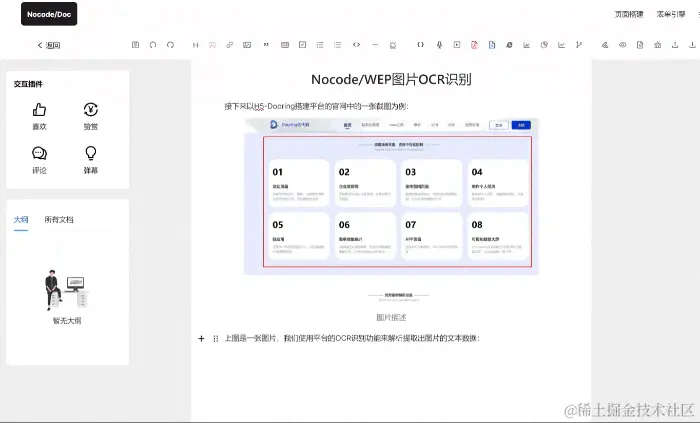The width and height of the screenshot is (700, 423).
Task: Insert a quote block
Action: (266, 45)
